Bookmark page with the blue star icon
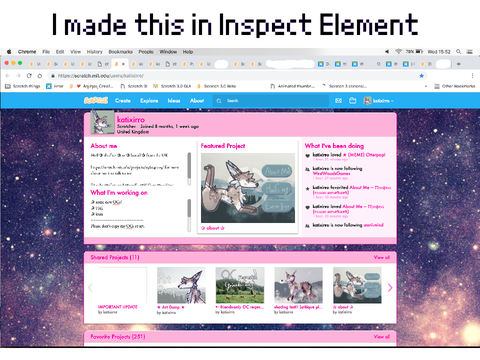480x360 pixels. click(x=422, y=76)
